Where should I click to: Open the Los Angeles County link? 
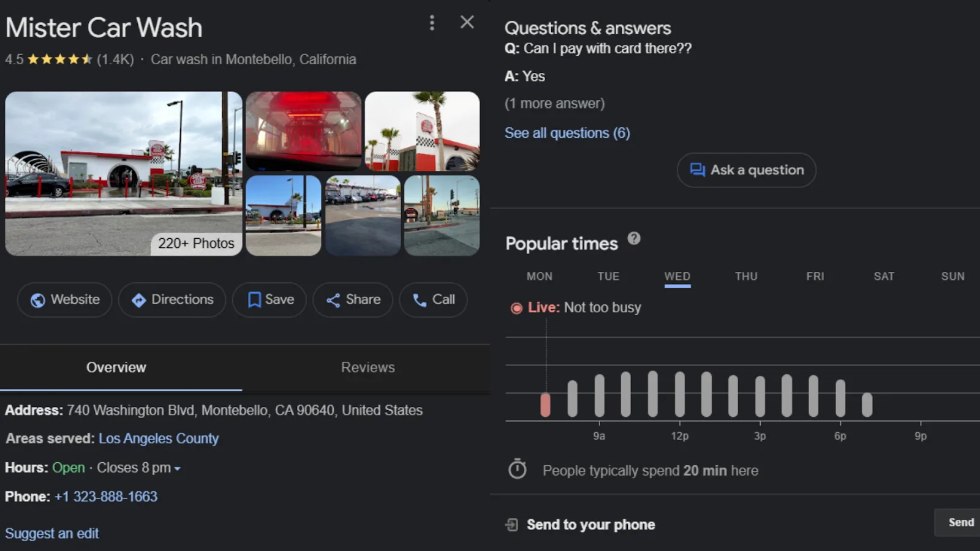pyautogui.click(x=159, y=439)
